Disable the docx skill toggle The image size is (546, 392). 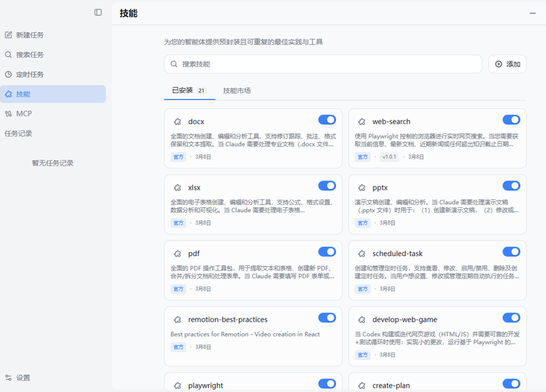tap(327, 120)
